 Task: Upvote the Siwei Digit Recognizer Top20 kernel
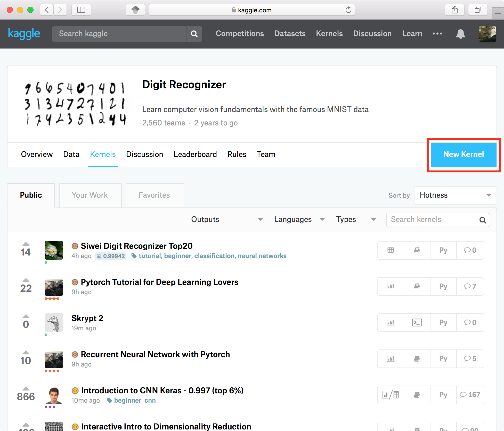26,244
